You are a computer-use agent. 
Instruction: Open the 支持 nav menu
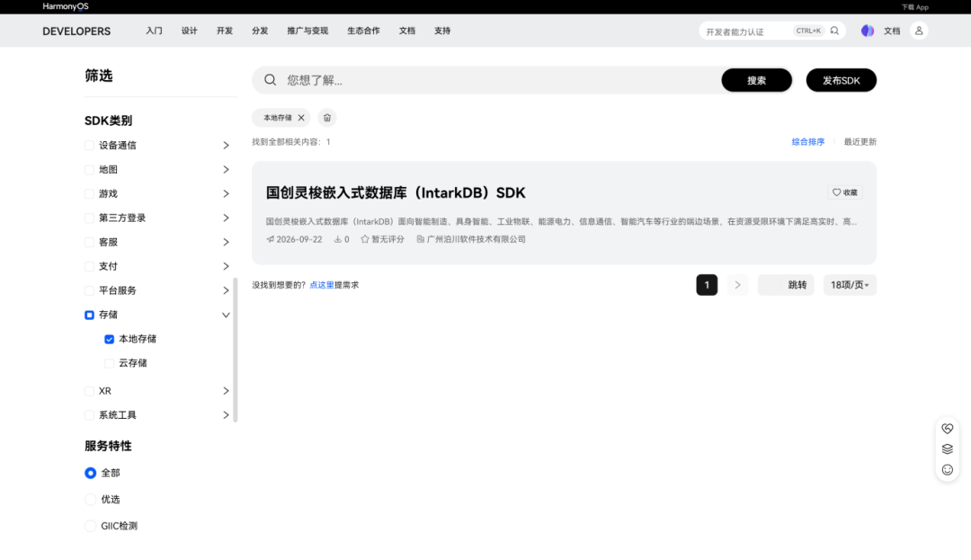442,31
